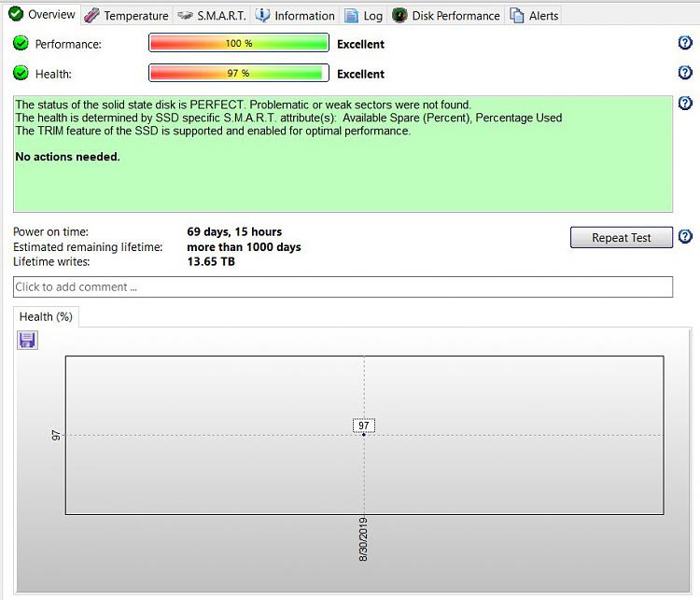Select the Health (%) graph tab
This screenshot has width=700, height=600.
46,316
